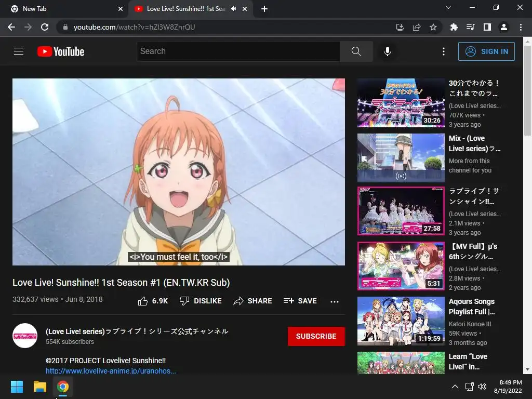This screenshot has width=532, height=399.
Task: Open the YouTube hamburger guide menu
Action: click(19, 51)
